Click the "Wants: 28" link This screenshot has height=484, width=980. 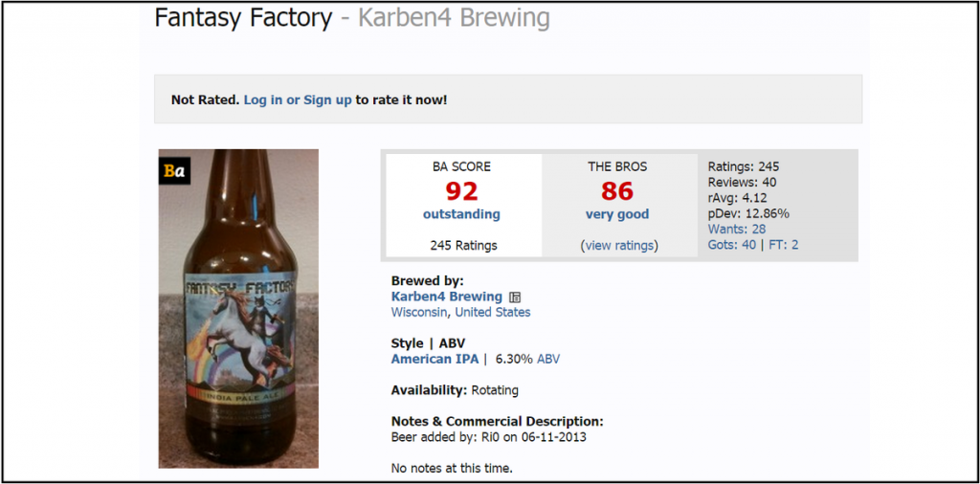pos(737,230)
